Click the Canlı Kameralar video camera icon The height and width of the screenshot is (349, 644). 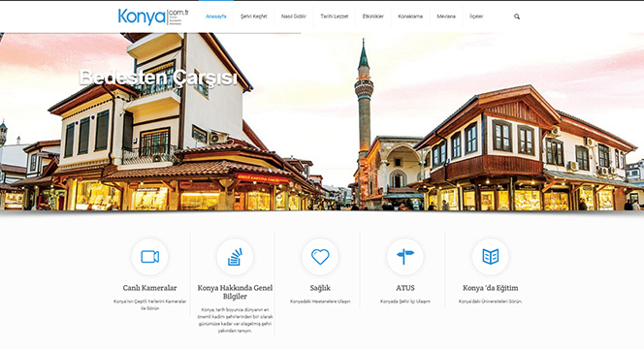tap(150, 257)
